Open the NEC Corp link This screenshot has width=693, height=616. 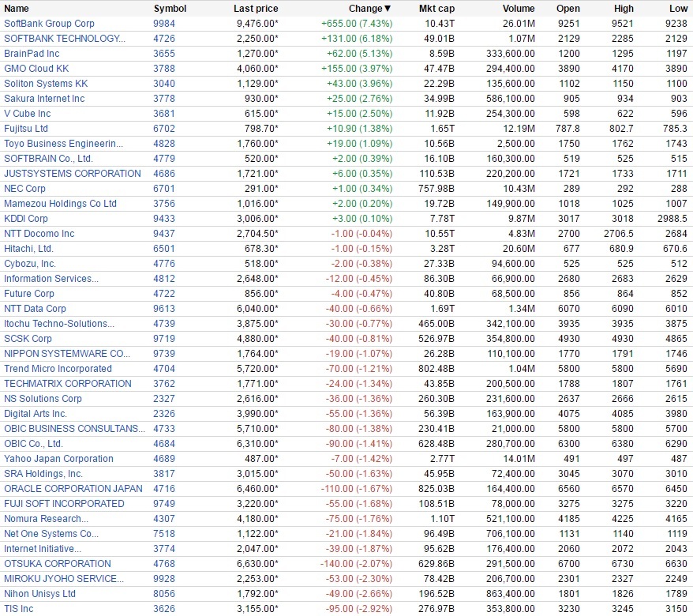(x=24, y=189)
